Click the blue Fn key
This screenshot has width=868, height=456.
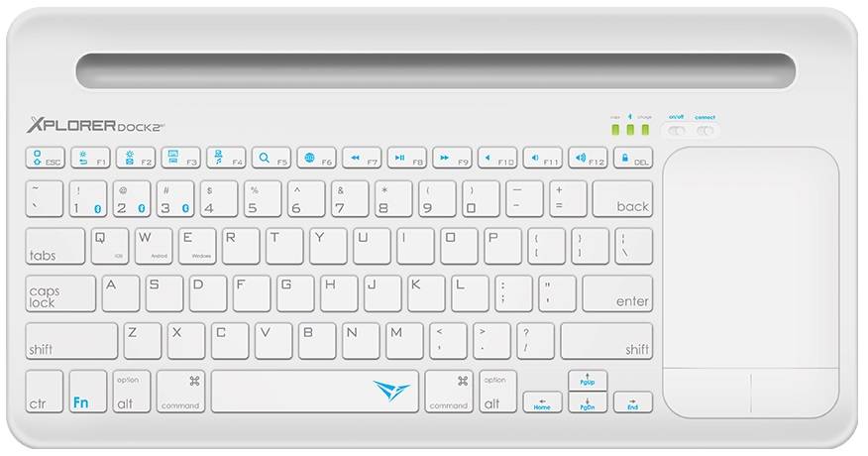(x=88, y=392)
